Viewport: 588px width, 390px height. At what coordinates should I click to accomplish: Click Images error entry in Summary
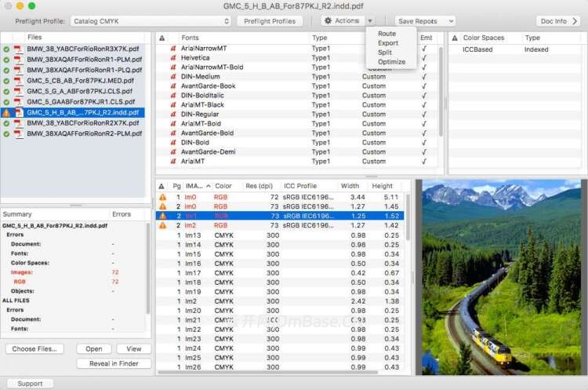point(22,272)
